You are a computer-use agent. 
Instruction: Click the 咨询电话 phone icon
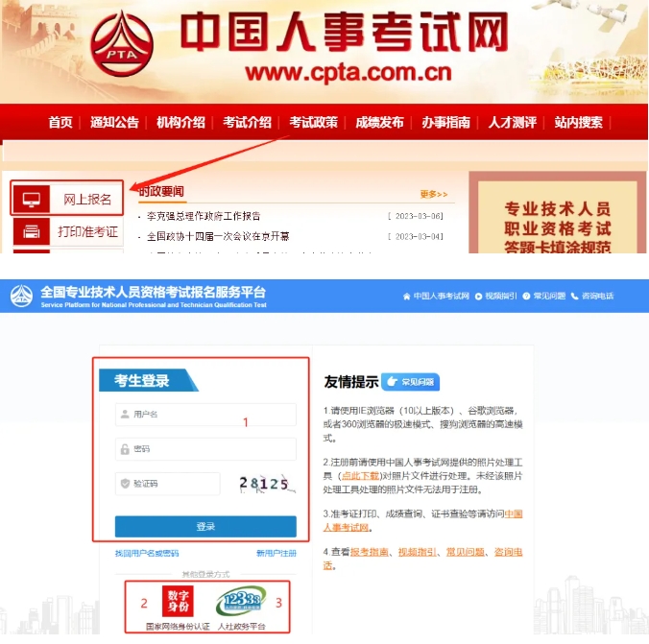click(x=574, y=296)
